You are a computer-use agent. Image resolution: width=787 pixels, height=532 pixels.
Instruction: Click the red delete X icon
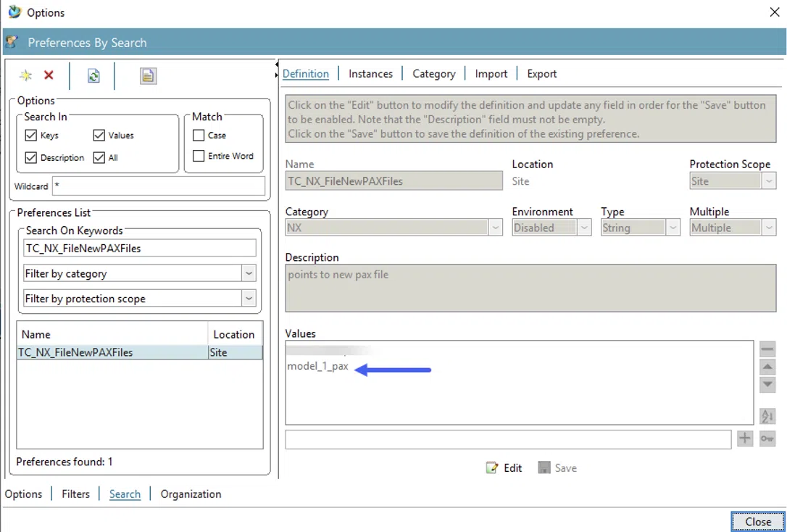click(x=49, y=75)
